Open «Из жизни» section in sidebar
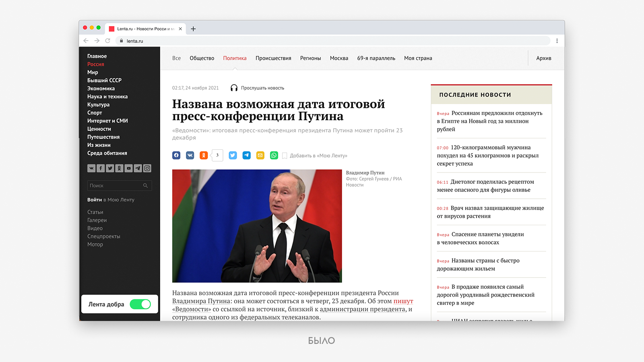The image size is (644, 362). pos(99,145)
